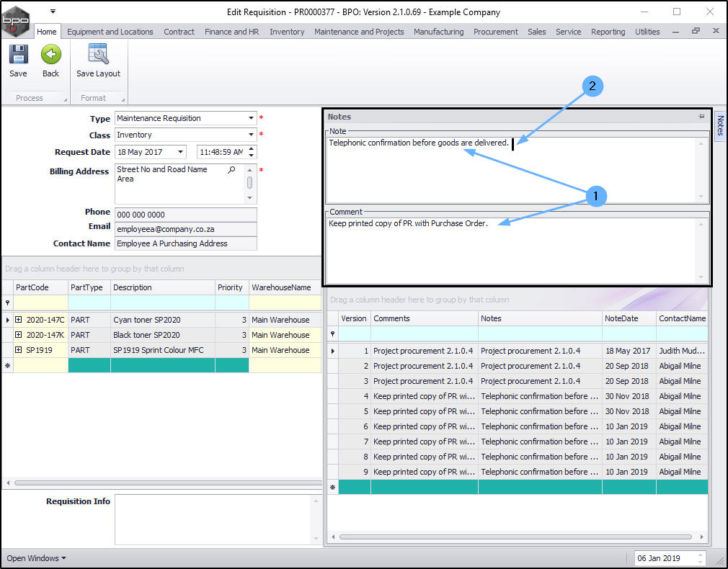The width and height of the screenshot is (728, 569).
Task: Click the BPO application logo
Action: (x=16, y=20)
